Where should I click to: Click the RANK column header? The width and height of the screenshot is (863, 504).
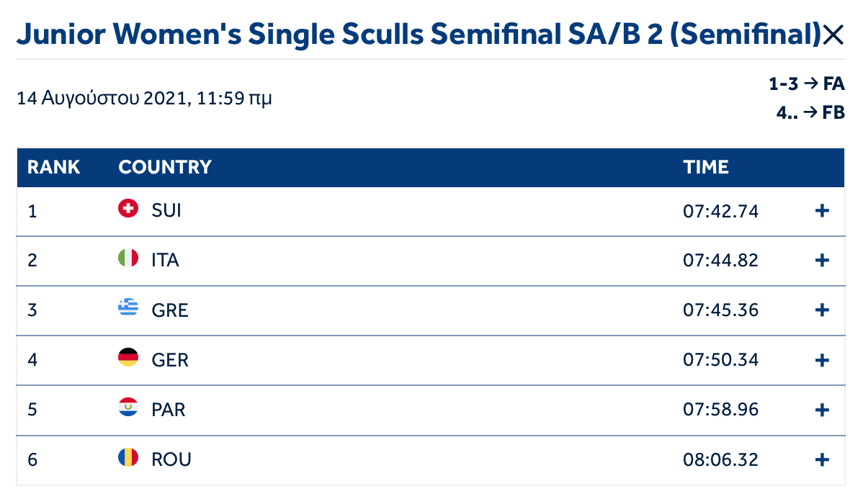[x=53, y=168]
